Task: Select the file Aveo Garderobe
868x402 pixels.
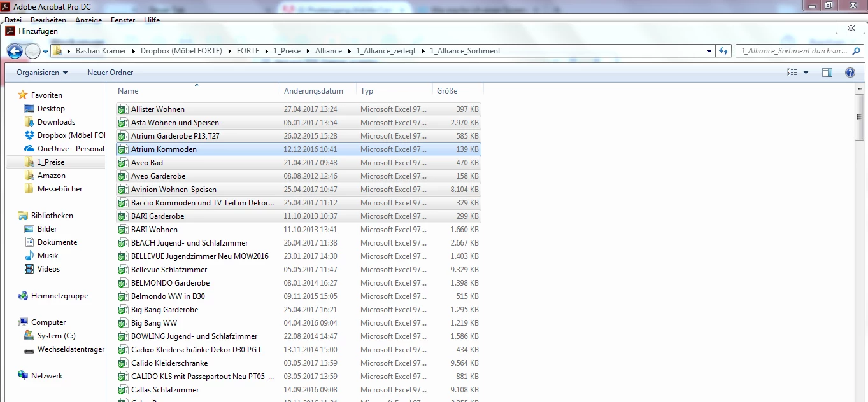Action: pos(299,176)
